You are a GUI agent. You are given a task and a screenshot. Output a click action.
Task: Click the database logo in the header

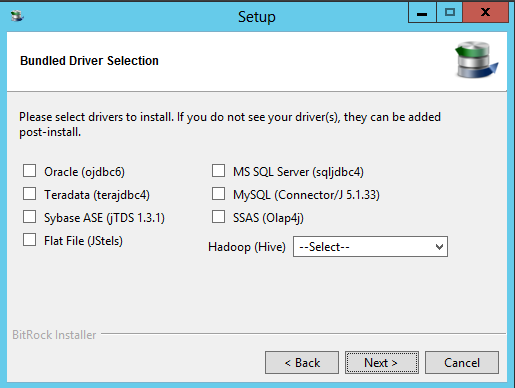point(477,60)
